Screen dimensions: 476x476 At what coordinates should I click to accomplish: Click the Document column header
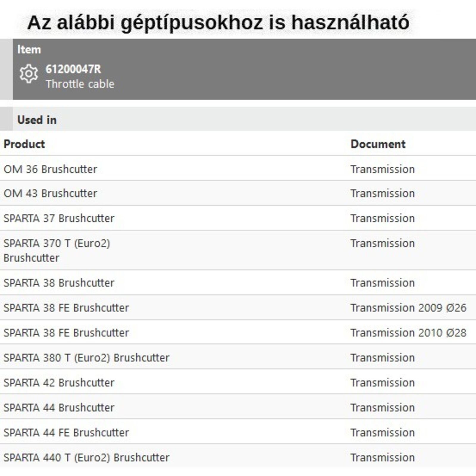tap(378, 144)
